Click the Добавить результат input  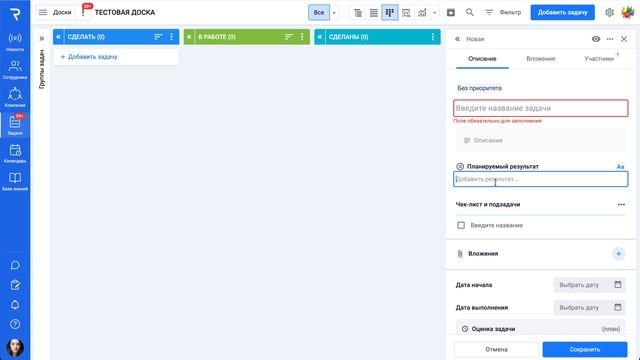(540, 179)
